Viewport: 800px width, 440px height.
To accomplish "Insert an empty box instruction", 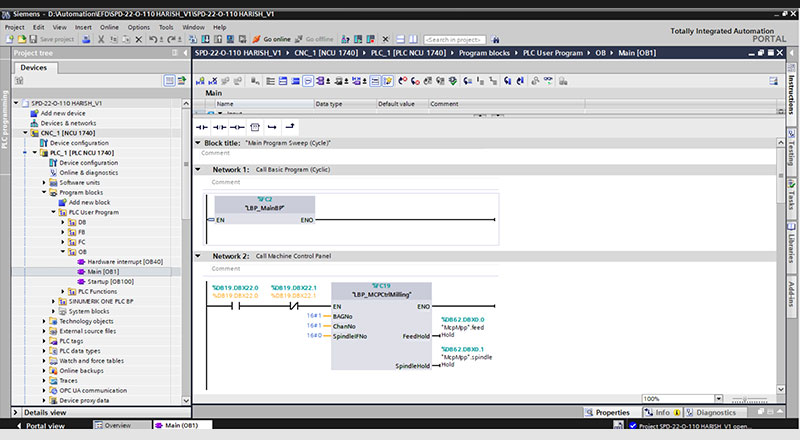I will [255, 127].
